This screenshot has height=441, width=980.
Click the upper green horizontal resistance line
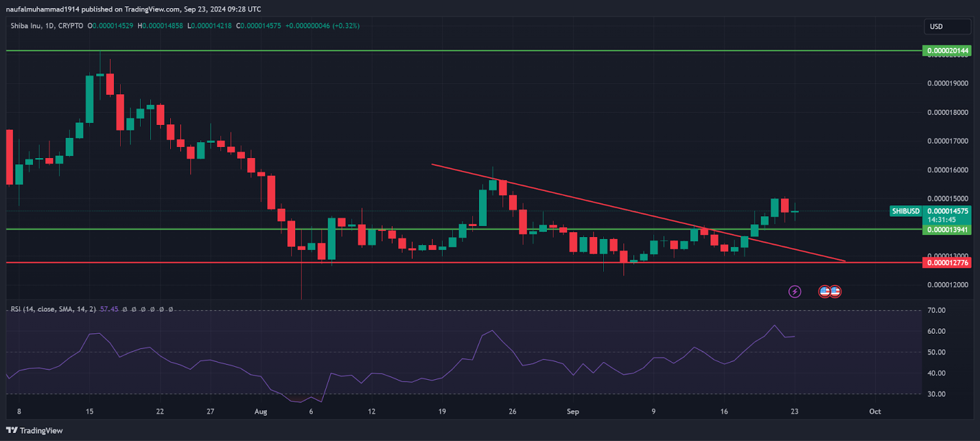[x=464, y=51]
